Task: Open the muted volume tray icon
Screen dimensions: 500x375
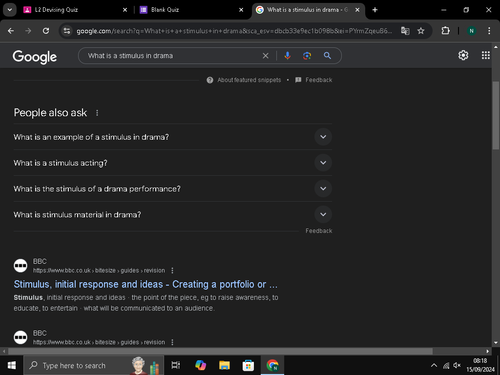Action: (x=457, y=366)
